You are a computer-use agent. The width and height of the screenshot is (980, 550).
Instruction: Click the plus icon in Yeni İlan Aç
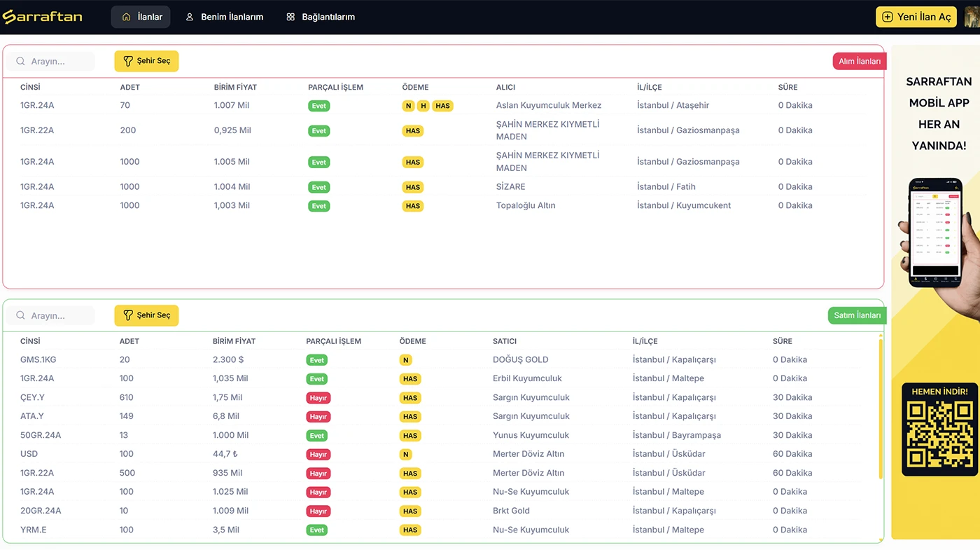(887, 17)
